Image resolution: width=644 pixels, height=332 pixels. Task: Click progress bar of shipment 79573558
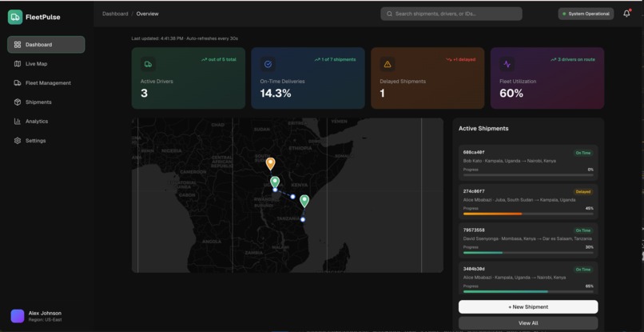click(528, 253)
